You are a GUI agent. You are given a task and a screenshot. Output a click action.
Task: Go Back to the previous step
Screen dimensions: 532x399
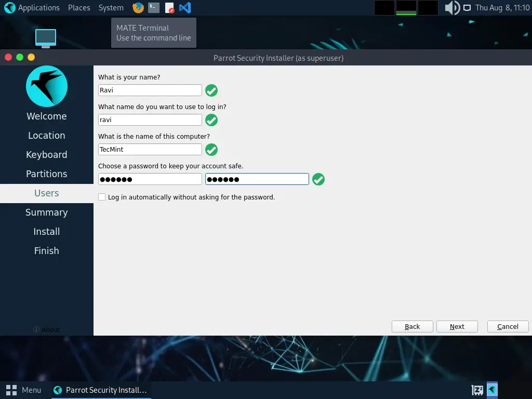tap(412, 326)
